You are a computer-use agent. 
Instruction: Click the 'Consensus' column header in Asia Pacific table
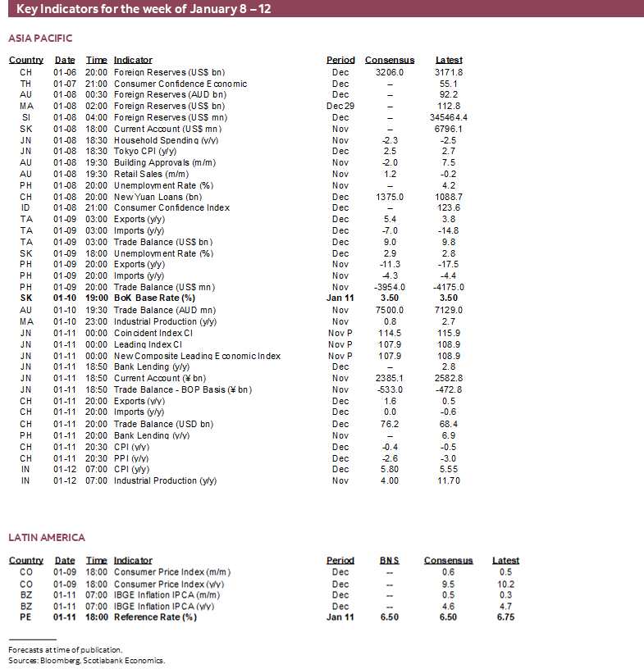tap(390, 60)
